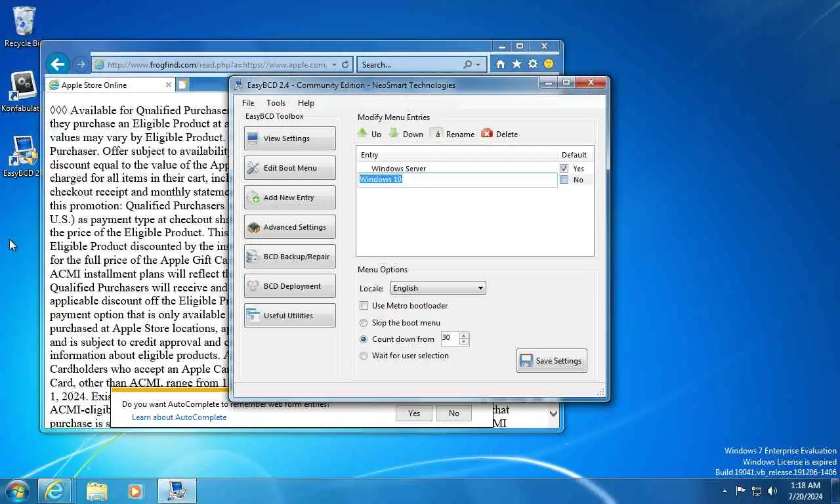This screenshot has height=504, width=840.
Task: Show hidden system tray icons
Action: pyautogui.click(x=724, y=491)
